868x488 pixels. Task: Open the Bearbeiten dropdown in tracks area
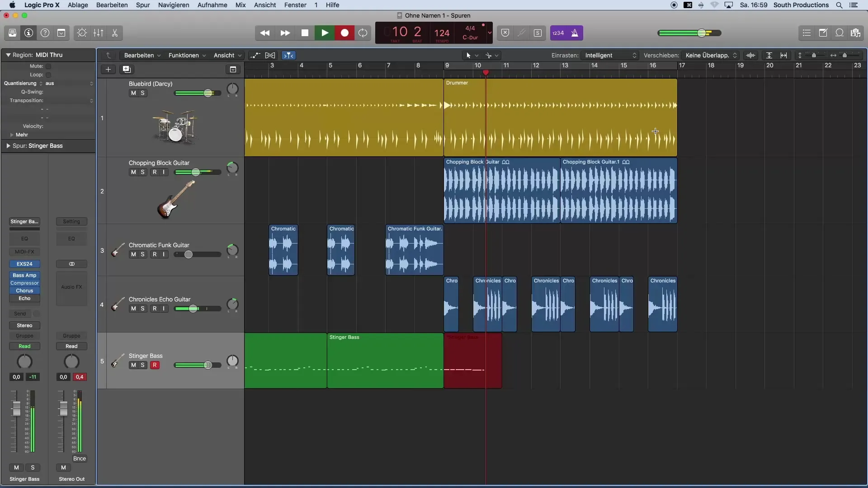142,55
